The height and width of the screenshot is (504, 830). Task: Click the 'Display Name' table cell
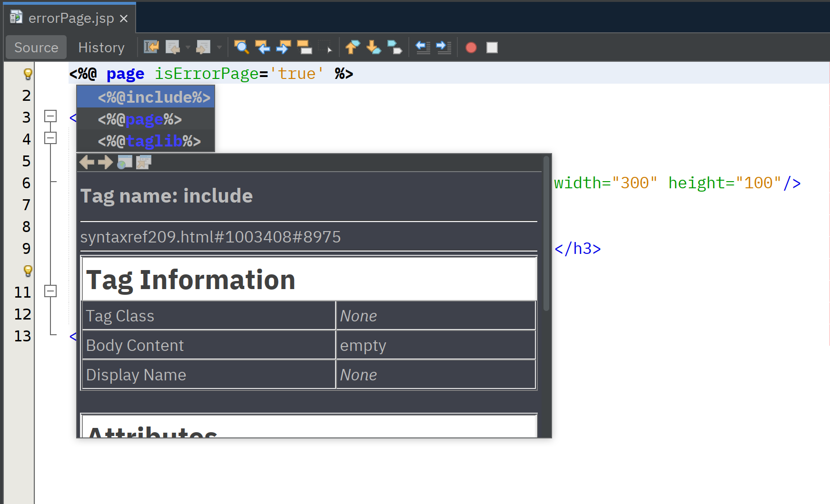click(208, 375)
